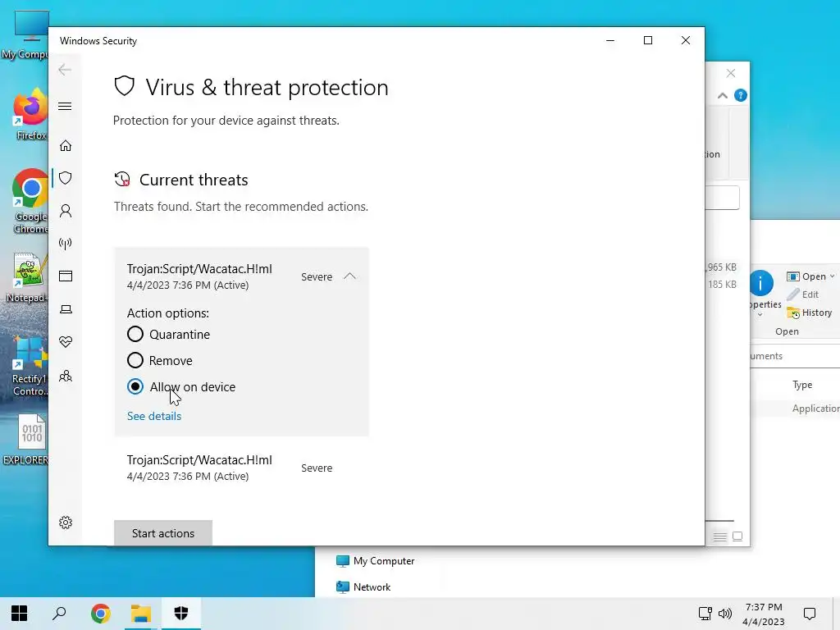840x630 pixels.
Task: Open Rectify11 Control Center desktop icon
Action: click(x=30, y=367)
